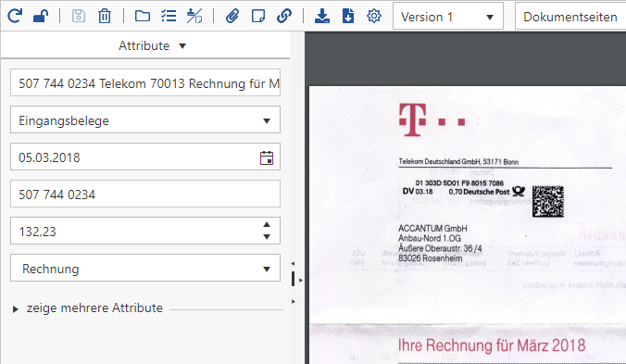Screen dimensions: 626x364
Task: Add a note with sticky note icon
Action: click(x=258, y=17)
